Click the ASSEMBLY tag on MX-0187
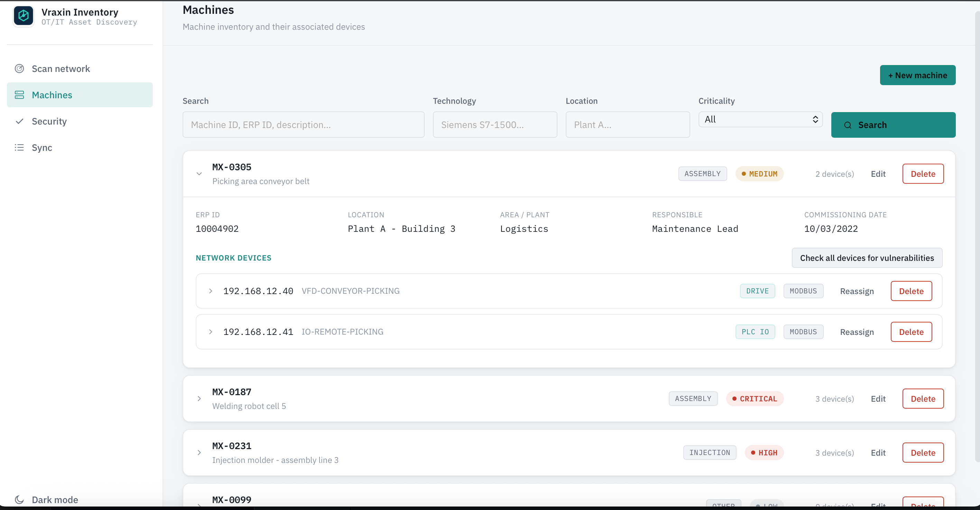The width and height of the screenshot is (980, 510). coord(693,399)
